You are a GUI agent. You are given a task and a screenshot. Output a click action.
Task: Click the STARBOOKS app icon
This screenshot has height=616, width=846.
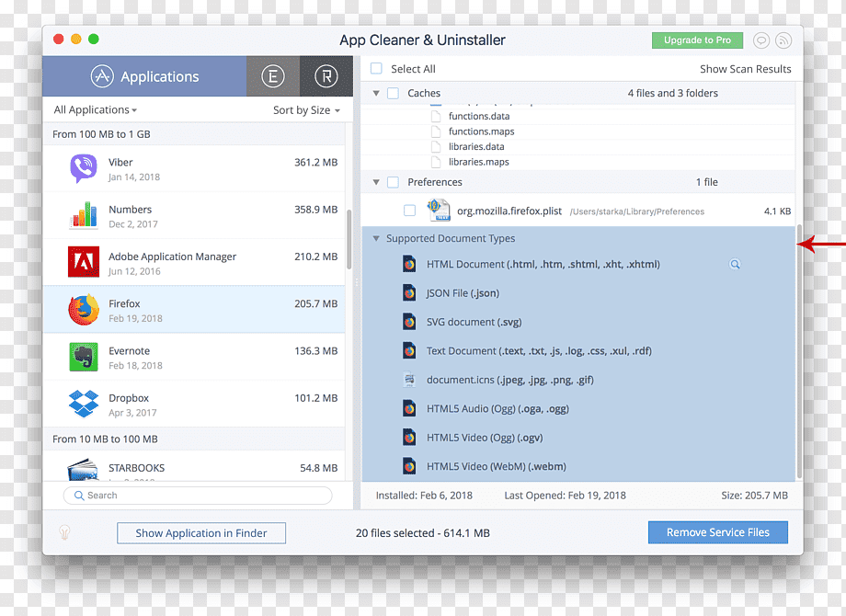[x=83, y=470]
